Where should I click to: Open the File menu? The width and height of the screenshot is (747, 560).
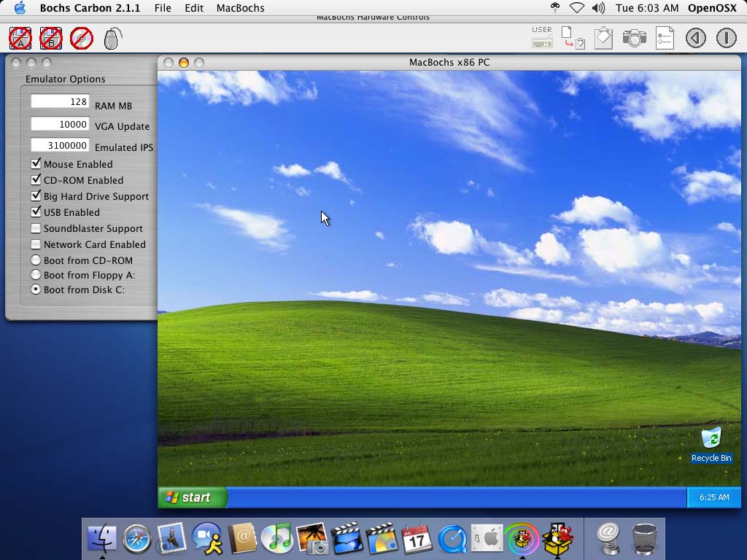[x=163, y=8]
